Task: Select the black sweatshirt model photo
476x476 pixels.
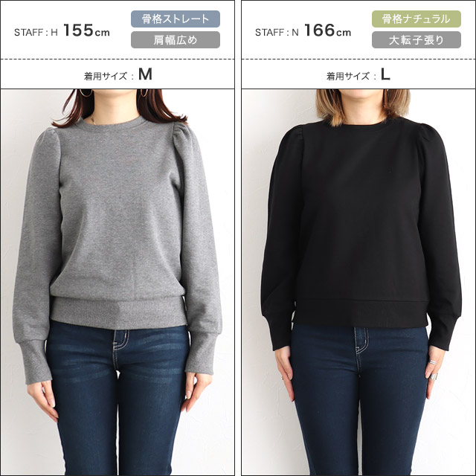Action: click(358, 283)
